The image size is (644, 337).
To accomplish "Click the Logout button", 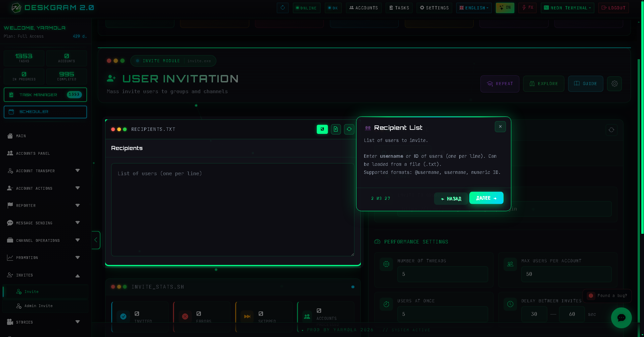I will point(613,8).
